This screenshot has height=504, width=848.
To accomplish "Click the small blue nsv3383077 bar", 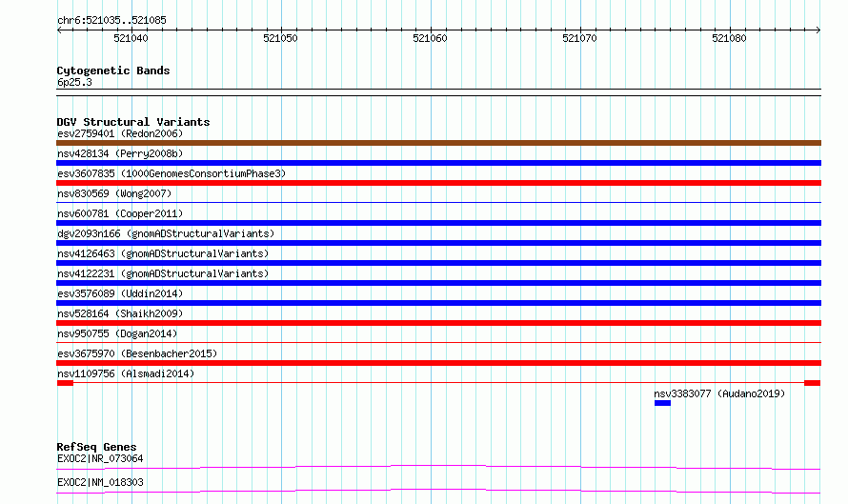I will pos(662,403).
